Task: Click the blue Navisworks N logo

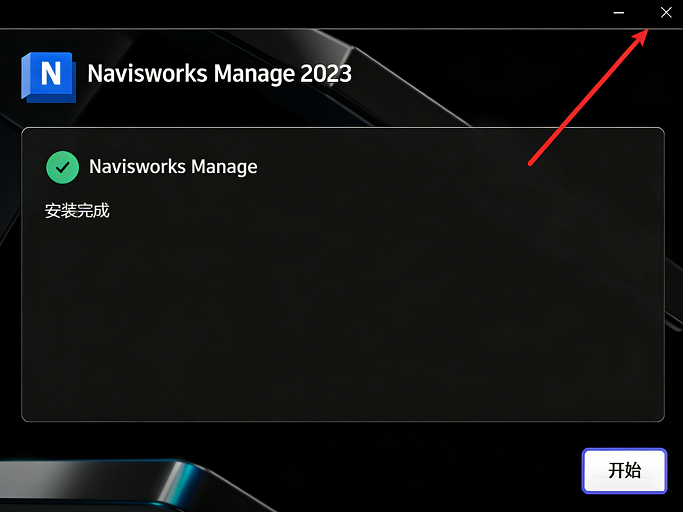Action: (48, 77)
